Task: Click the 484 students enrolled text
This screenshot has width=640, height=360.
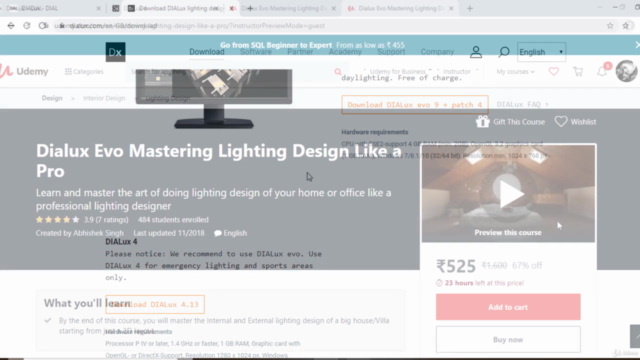Action: (x=173, y=220)
